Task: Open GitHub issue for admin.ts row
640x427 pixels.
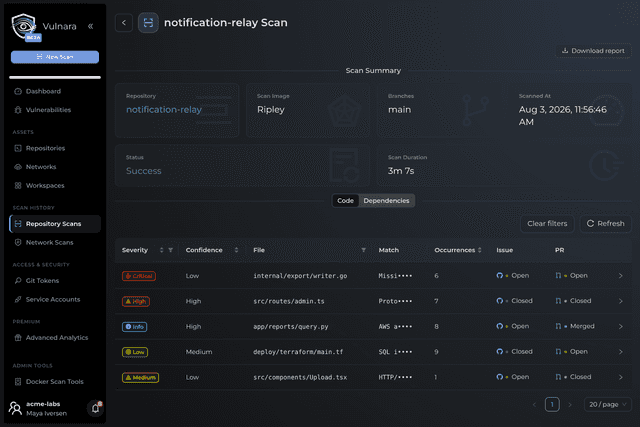Action: point(514,301)
